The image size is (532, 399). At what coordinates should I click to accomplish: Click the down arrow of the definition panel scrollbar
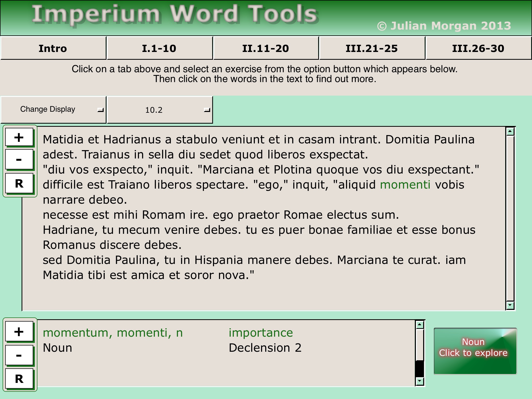[x=420, y=381]
